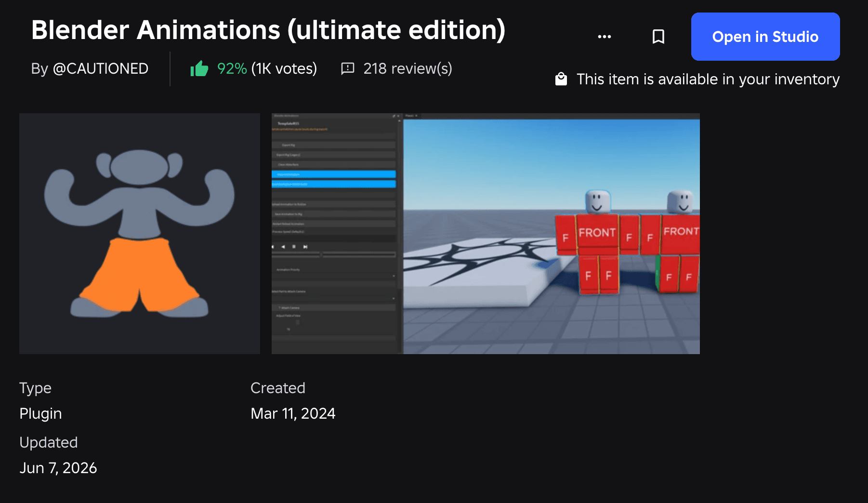Open the @CAUTIONED creator profile link
Screen dimensions: 868x503
(x=101, y=68)
